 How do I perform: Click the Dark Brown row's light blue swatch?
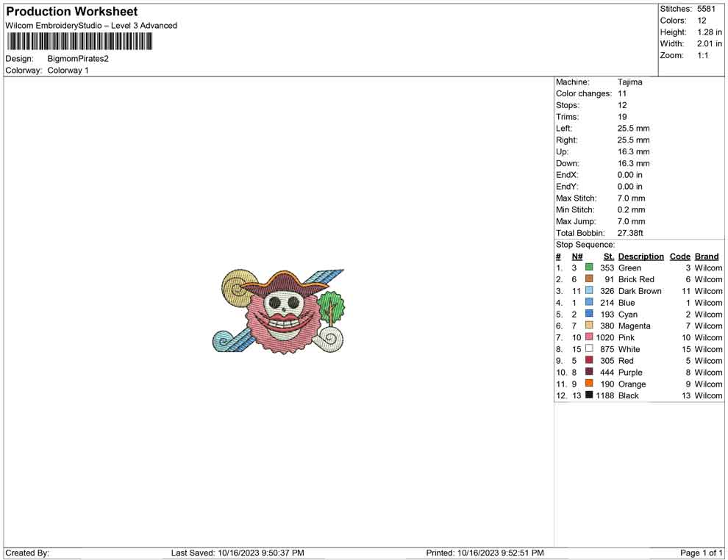pos(589,290)
